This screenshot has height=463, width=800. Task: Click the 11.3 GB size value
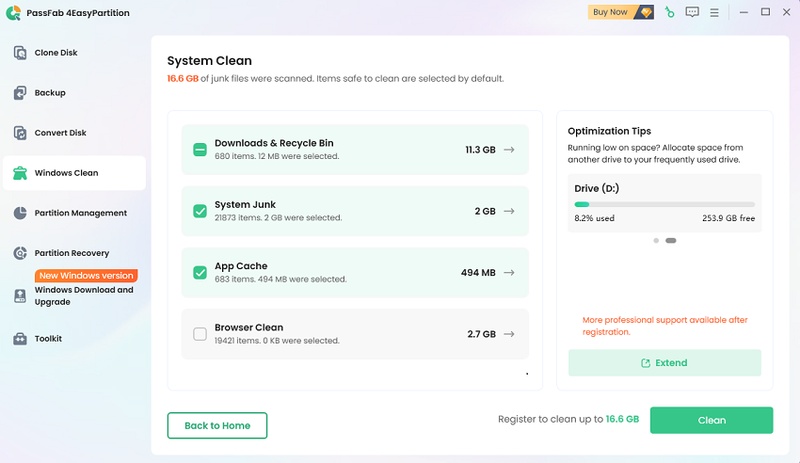[480, 150]
